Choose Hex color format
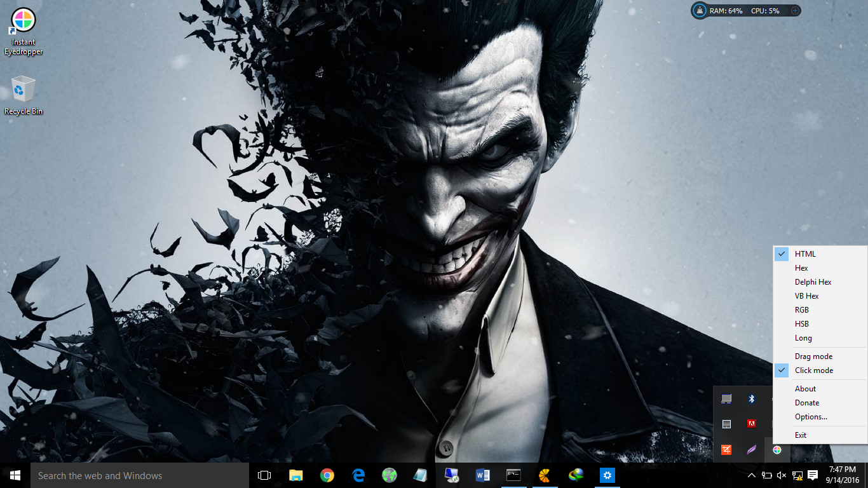The image size is (868, 488). [820, 268]
